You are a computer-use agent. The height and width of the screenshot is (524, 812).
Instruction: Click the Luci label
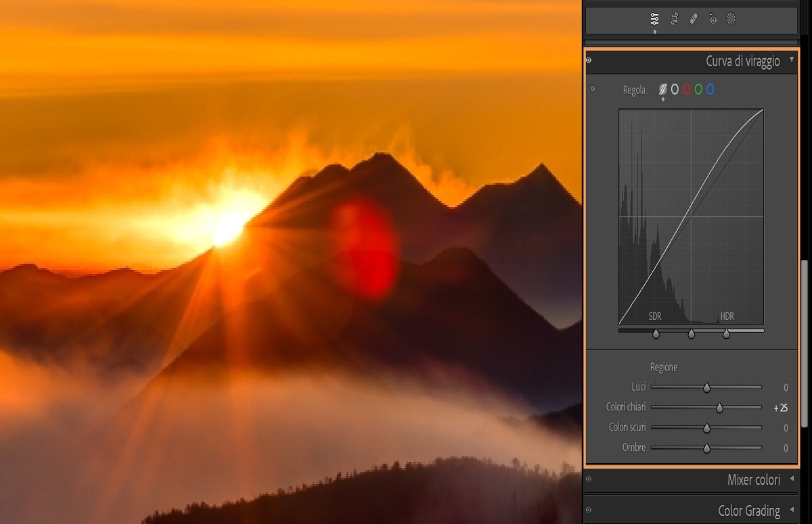click(x=638, y=387)
